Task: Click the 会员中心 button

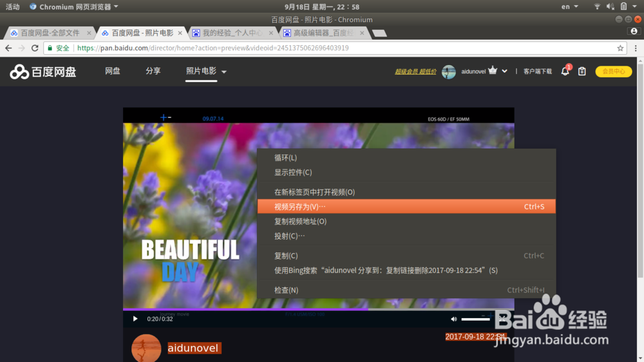Action: [x=614, y=71]
